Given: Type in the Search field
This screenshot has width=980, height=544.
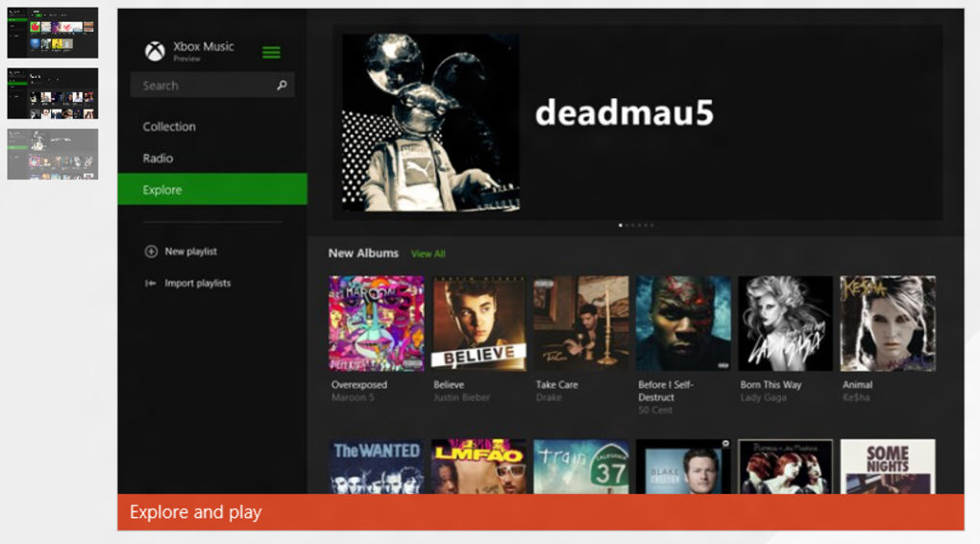Looking at the screenshot, I should (202, 86).
